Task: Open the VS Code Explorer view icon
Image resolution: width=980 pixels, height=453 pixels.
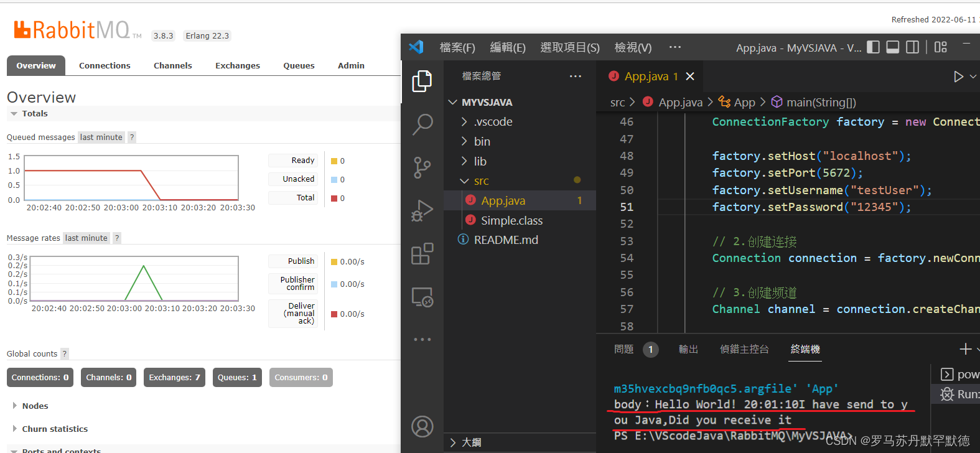Action: point(422,81)
